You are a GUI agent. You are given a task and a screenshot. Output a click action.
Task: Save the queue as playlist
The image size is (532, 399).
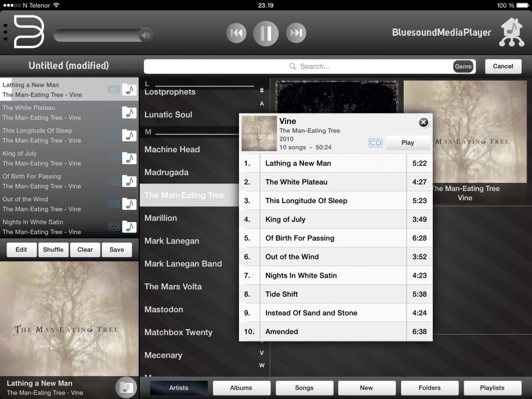pyautogui.click(x=117, y=249)
